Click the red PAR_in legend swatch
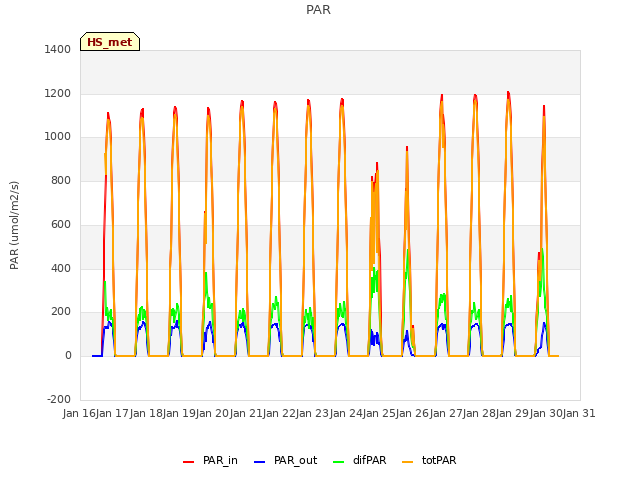 click(x=188, y=462)
